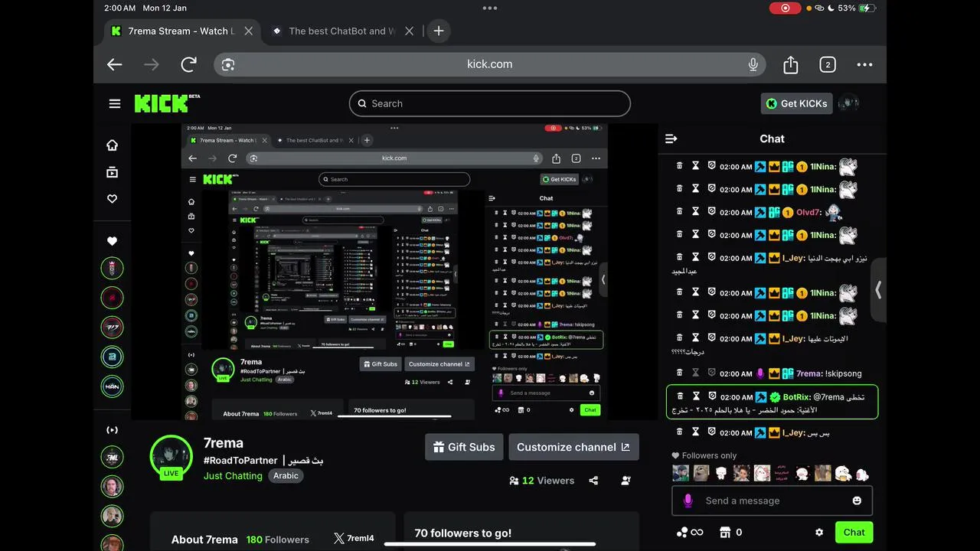
Task: Click the trash icon on the بس بس message
Action: pos(679,432)
